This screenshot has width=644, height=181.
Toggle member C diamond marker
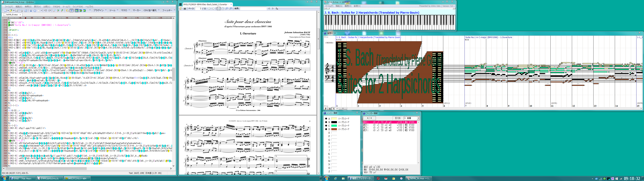click(326, 126)
